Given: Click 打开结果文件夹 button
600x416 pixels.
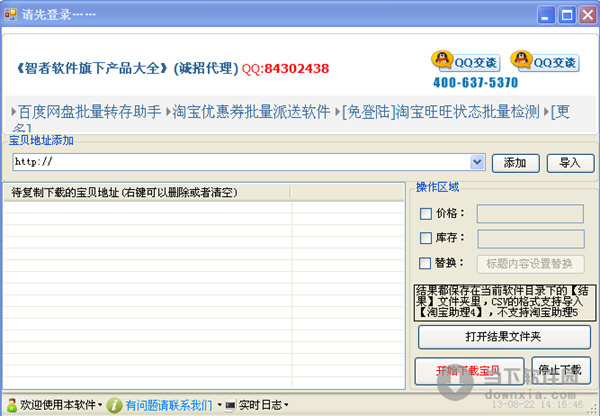Looking at the screenshot, I should pos(504,337).
